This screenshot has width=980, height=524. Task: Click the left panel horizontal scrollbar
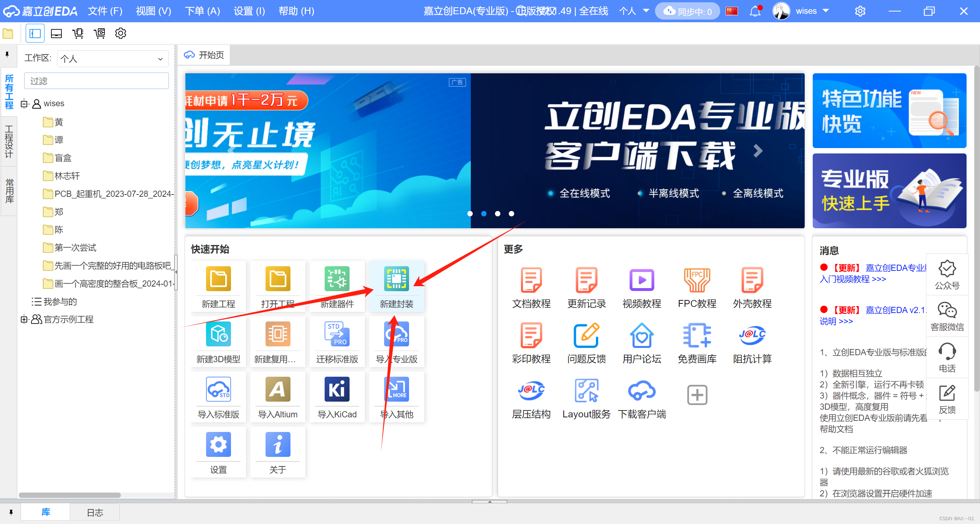(70, 495)
